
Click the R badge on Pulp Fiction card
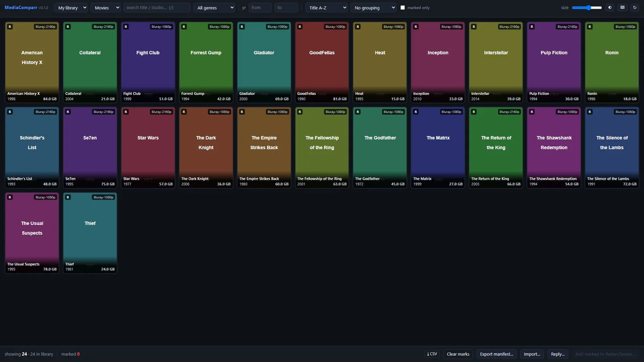click(532, 27)
